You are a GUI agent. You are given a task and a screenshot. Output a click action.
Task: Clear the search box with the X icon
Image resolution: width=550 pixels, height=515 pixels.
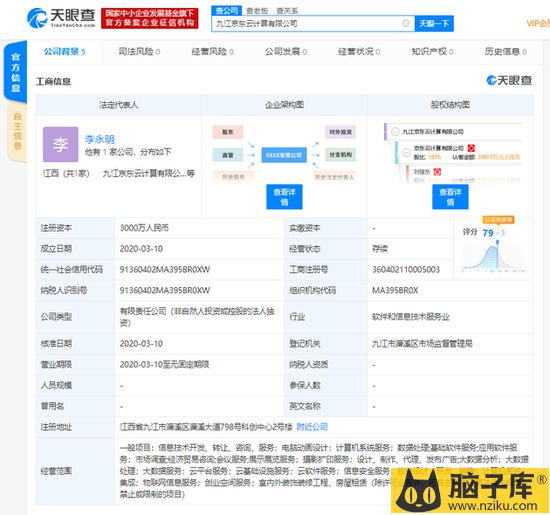coord(405,24)
